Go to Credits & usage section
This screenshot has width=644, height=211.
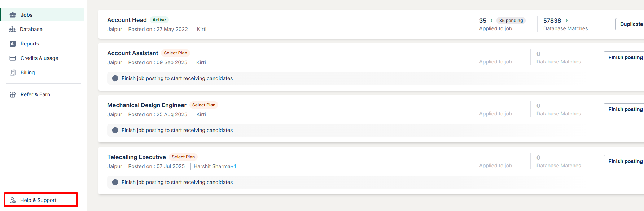(x=39, y=58)
